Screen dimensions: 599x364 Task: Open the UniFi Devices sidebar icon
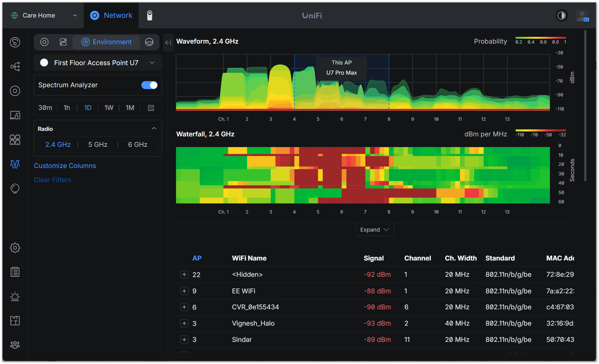pos(15,91)
